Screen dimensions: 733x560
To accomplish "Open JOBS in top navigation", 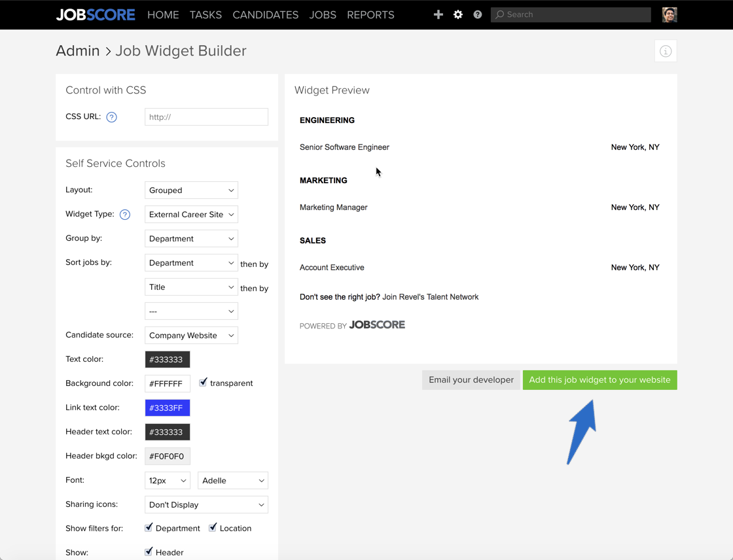I will tap(323, 15).
